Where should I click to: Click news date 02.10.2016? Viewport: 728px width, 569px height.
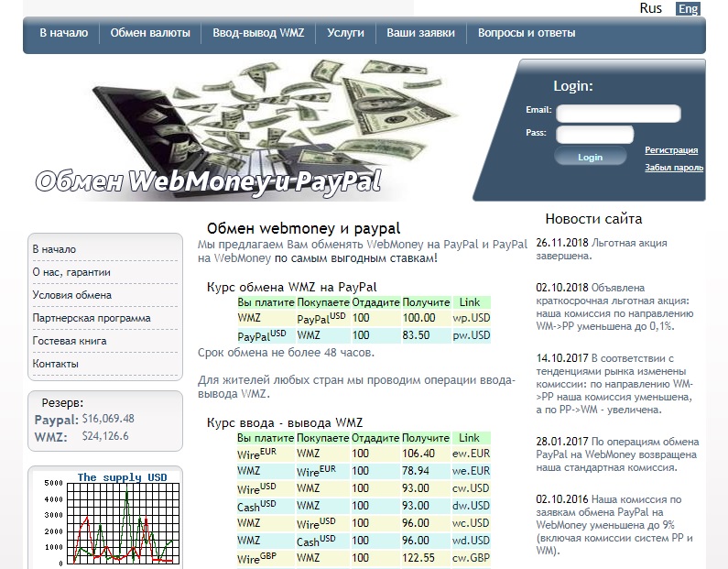pos(561,499)
